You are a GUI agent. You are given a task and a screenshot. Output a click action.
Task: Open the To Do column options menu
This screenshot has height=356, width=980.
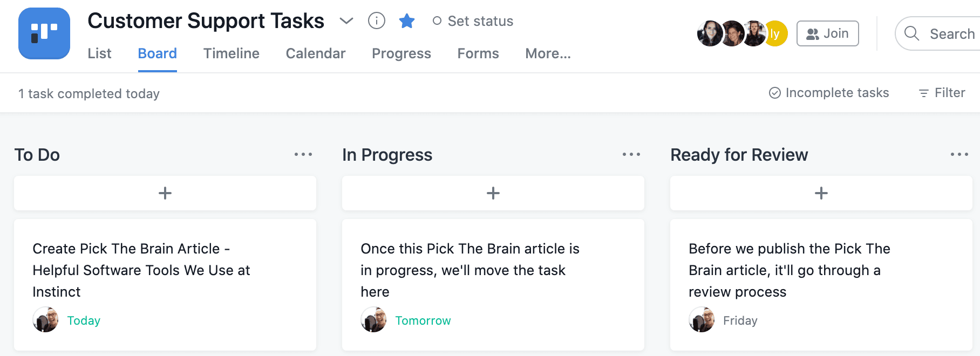[x=303, y=154]
